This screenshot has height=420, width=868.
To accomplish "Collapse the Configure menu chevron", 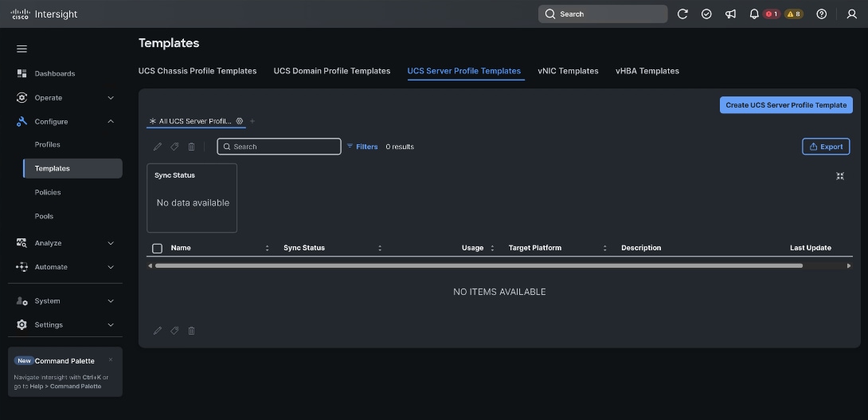I will click(111, 121).
